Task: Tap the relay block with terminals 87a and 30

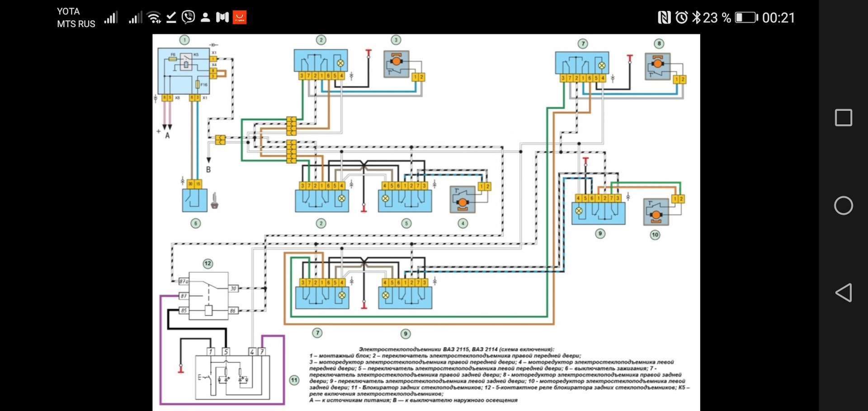Action: tap(208, 296)
